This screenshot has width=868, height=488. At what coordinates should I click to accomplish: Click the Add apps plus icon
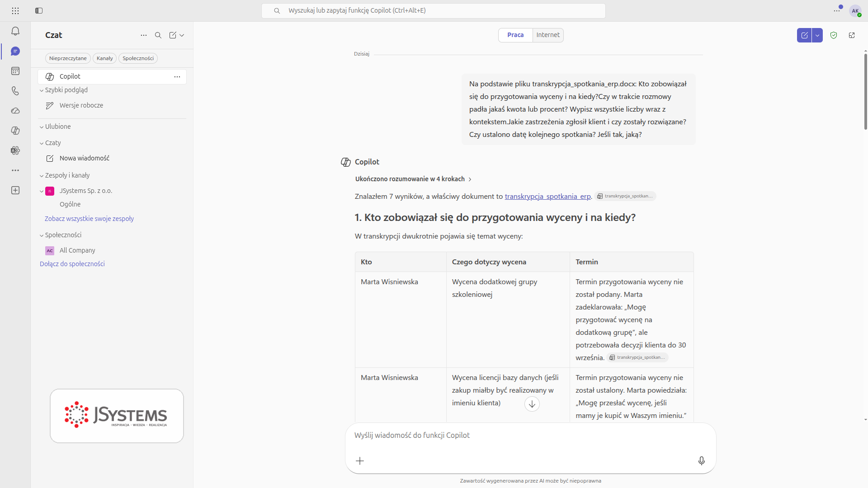click(x=15, y=190)
